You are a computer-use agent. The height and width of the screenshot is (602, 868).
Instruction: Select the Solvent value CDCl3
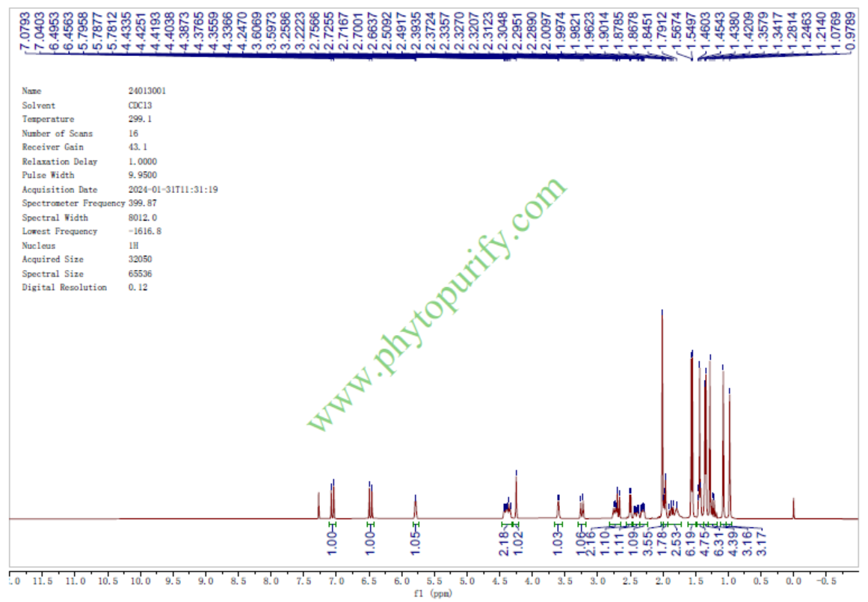[x=141, y=105]
